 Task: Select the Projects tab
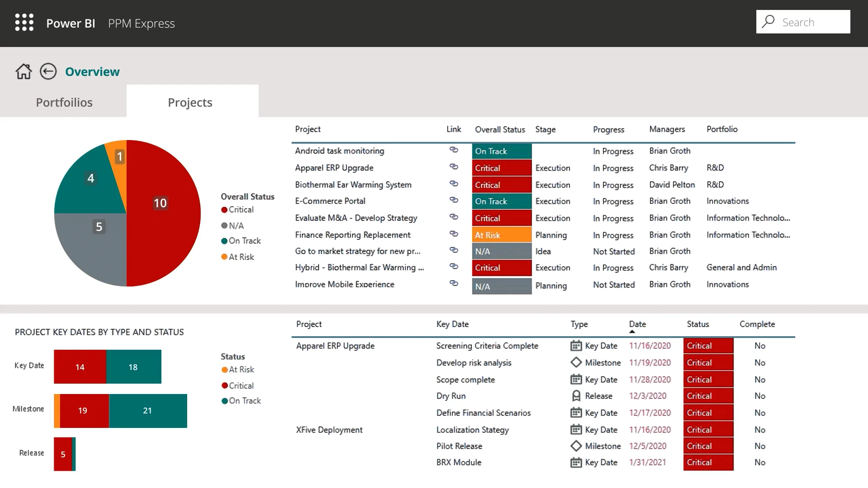tap(190, 103)
